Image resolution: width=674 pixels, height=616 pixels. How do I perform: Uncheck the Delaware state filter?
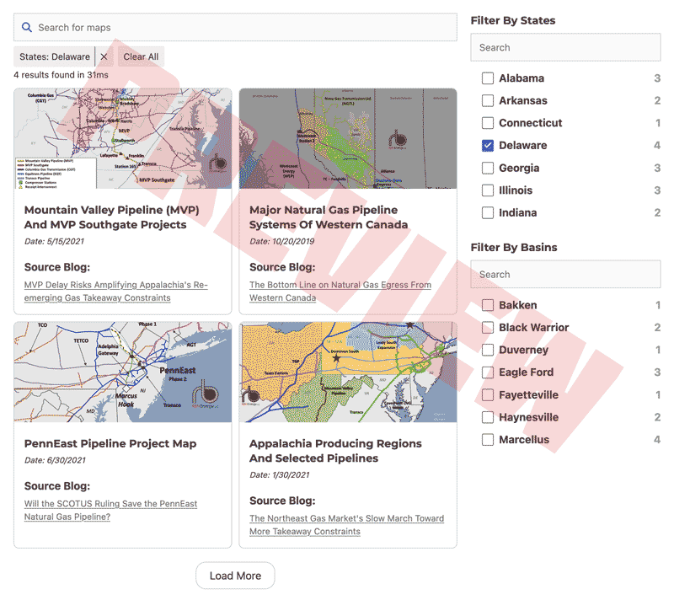tap(488, 145)
